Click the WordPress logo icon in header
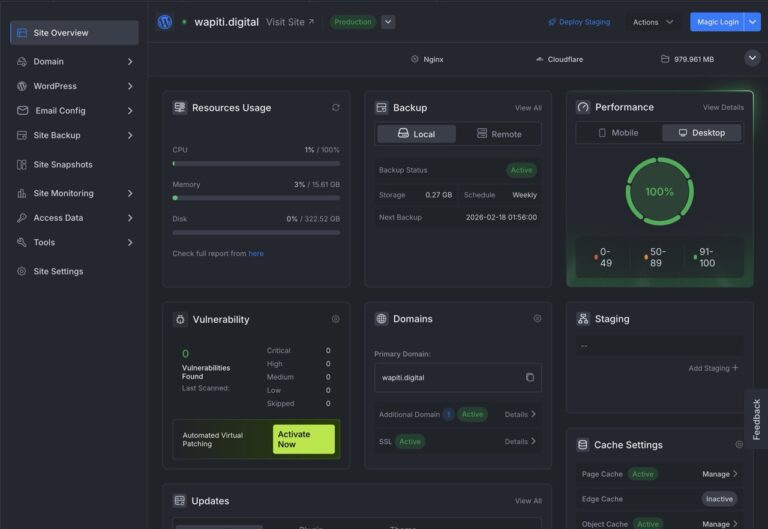The width and height of the screenshot is (768, 529). (165, 21)
